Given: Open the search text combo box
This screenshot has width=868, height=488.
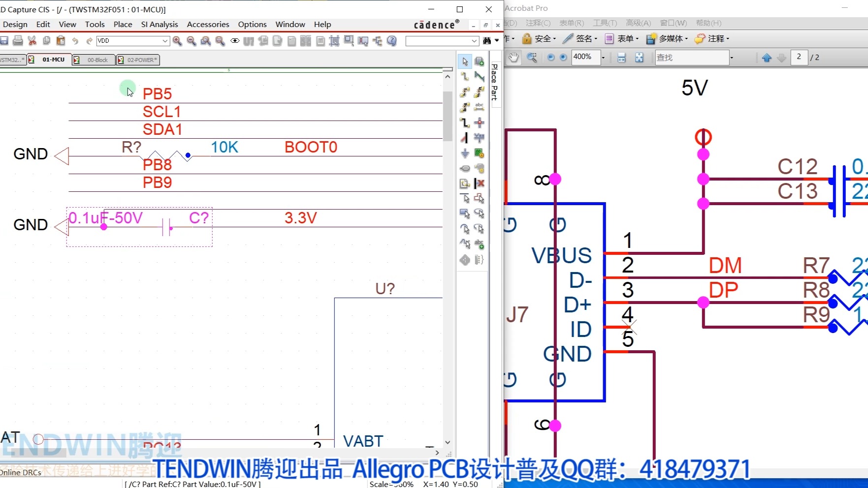Looking at the screenshot, I should point(442,41).
